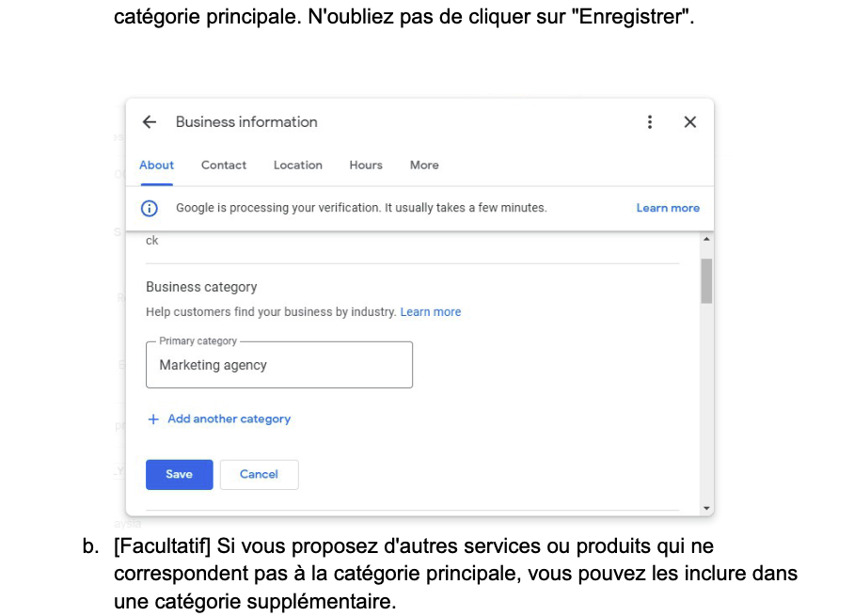Select the Hours tab
The height and width of the screenshot is (616, 854).
[366, 166]
